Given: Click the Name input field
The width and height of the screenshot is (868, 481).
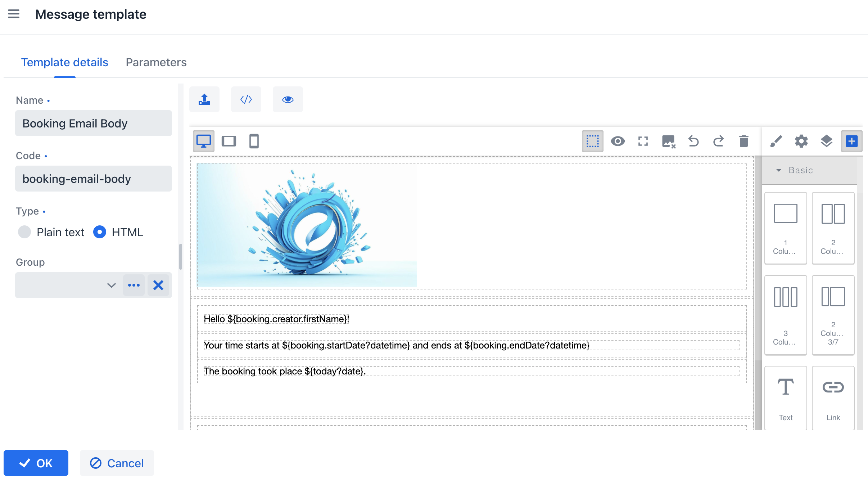Looking at the screenshot, I should point(93,123).
